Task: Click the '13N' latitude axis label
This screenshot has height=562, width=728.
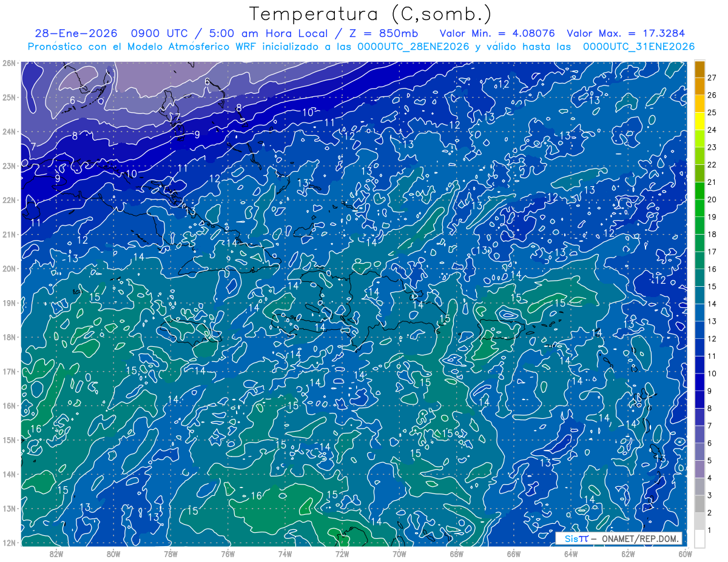Action: 9,508
